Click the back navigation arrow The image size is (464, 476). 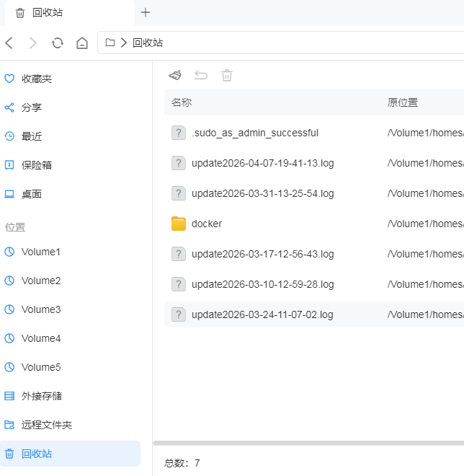[9, 43]
